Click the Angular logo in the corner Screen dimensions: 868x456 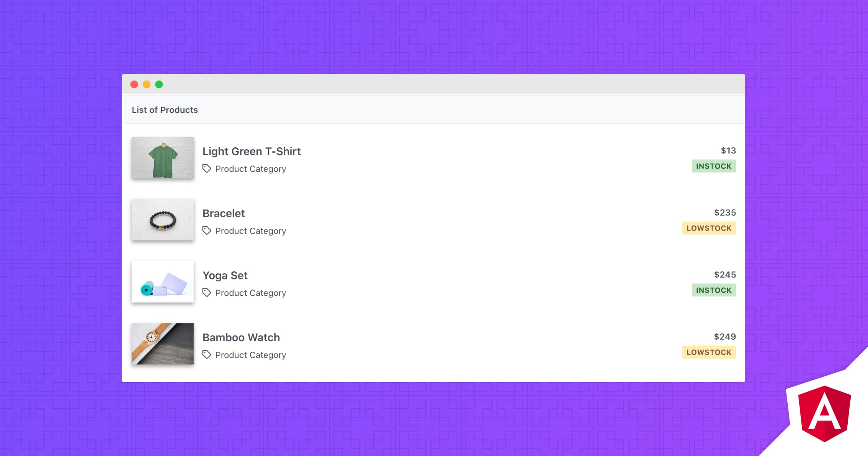pos(825,414)
